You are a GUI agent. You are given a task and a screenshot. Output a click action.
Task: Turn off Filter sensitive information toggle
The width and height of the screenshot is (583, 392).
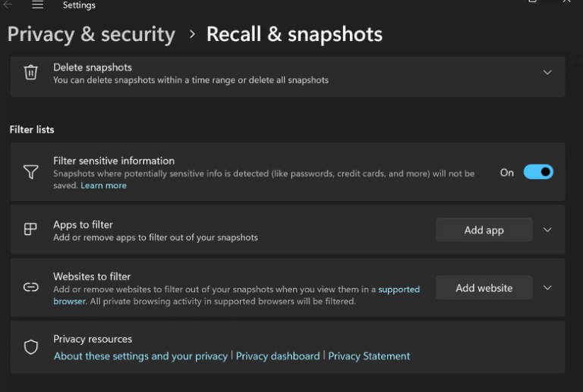[x=538, y=172]
